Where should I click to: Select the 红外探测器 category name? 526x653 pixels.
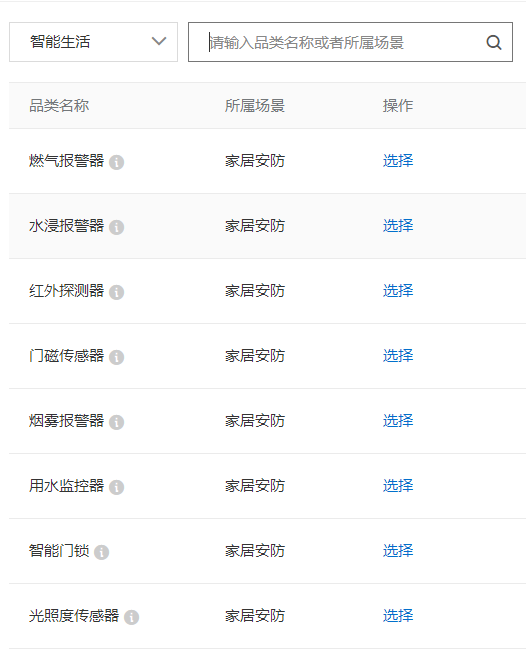[x=66, y=291]
